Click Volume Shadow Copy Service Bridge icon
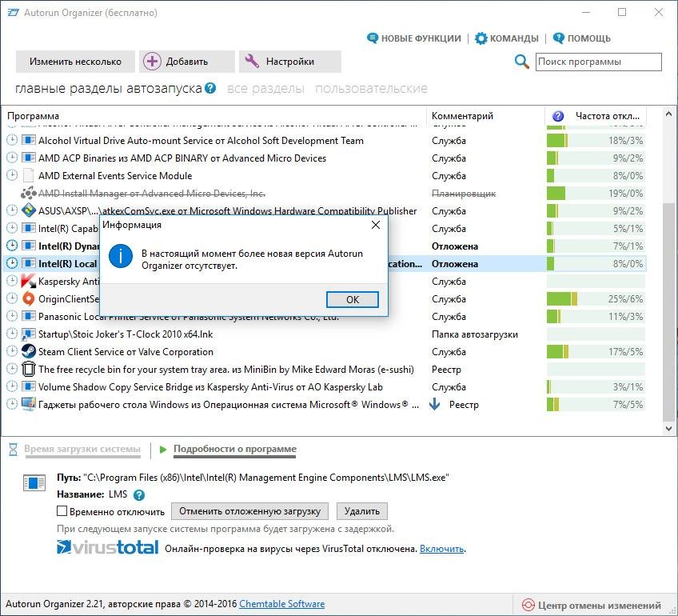Viewport: 678px width, 616px height. click(29, 386)
